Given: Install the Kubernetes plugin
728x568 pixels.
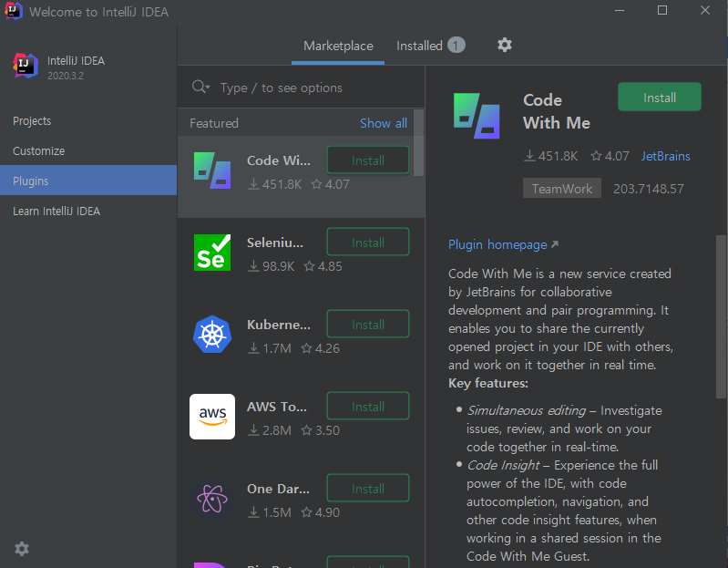Looking at the screenshot, I should click(368, 325).
